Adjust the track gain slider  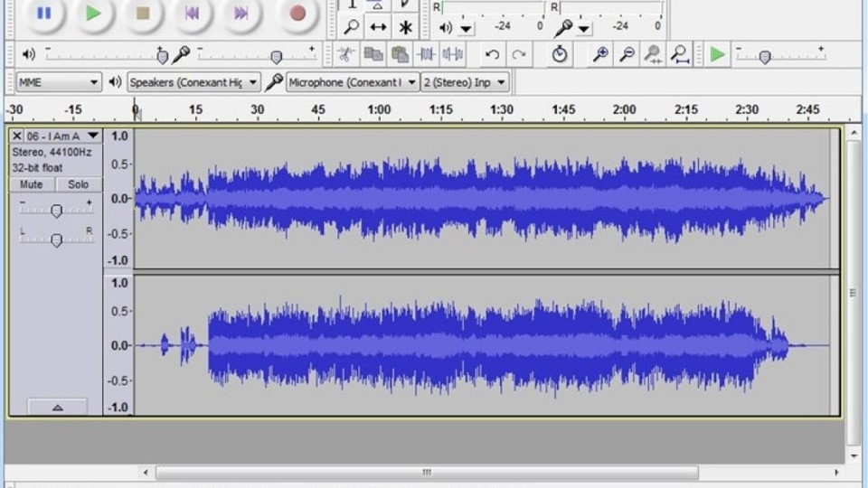56,211
